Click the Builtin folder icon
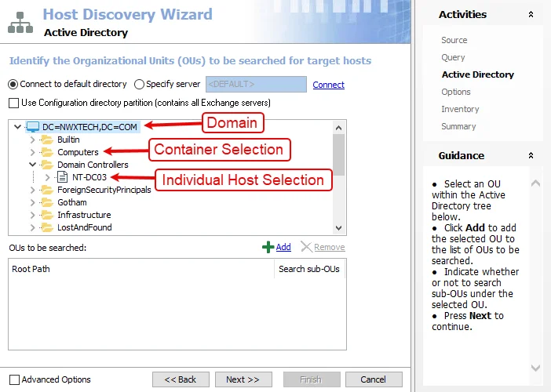This screenshot has height=392, width=551. (x=47, y=140)
